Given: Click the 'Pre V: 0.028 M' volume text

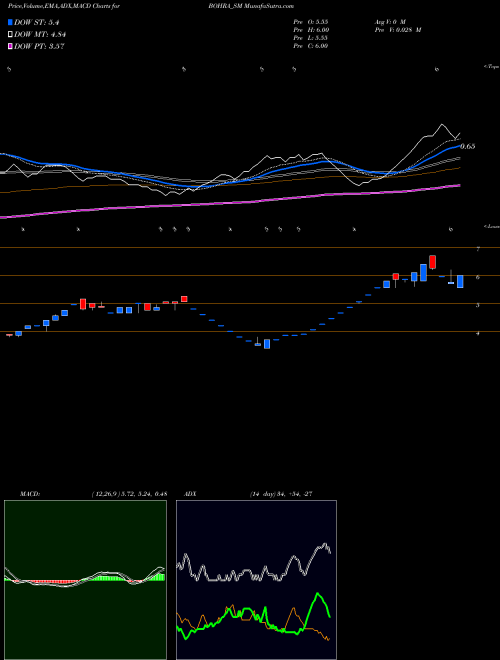Looking at the screenshot, I should pos(397,30).
